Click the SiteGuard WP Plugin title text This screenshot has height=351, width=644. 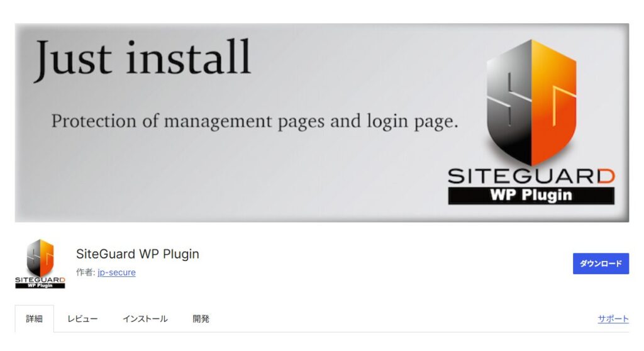point(138,254)
